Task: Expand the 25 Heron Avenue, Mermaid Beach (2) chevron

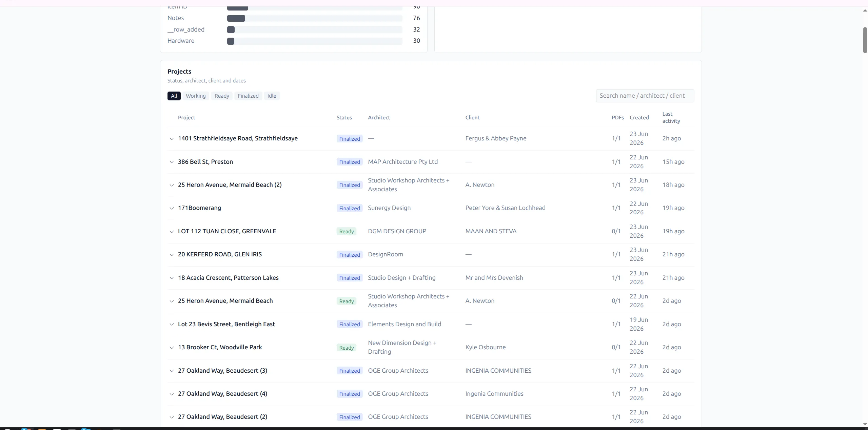Action: click(172, 185)
